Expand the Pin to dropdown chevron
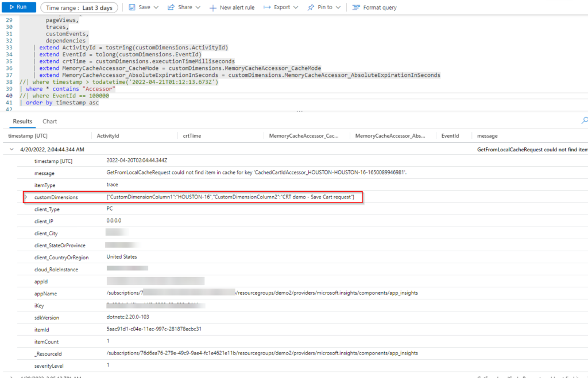 (338, 7)
